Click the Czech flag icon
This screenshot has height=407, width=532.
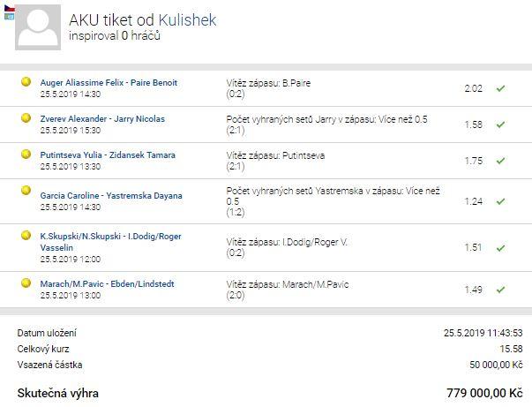9,8
